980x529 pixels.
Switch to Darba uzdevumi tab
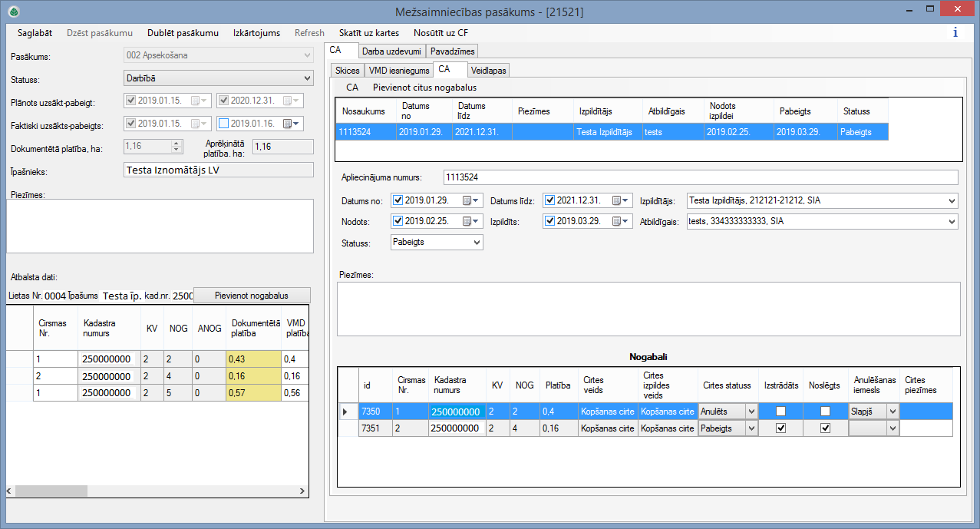(391, 51)
